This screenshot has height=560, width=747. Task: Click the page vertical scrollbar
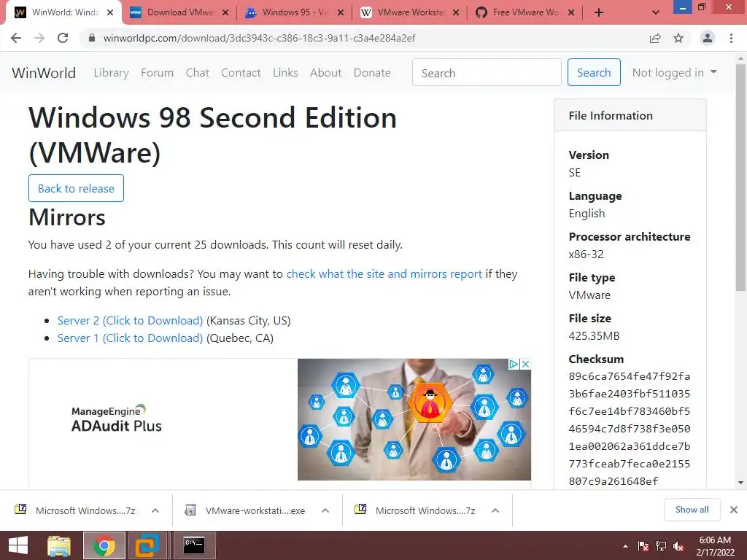pyautogui.click(x=740, y=177)
